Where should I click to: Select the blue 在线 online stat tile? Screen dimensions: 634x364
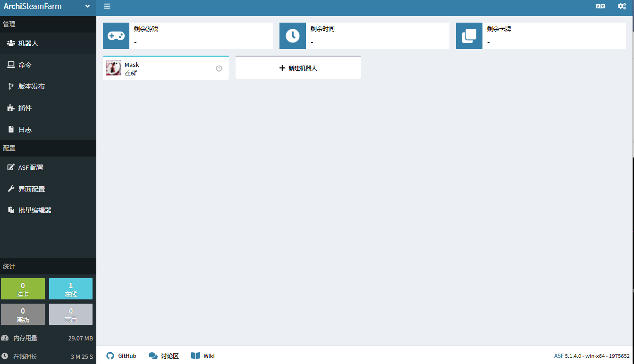71,289
